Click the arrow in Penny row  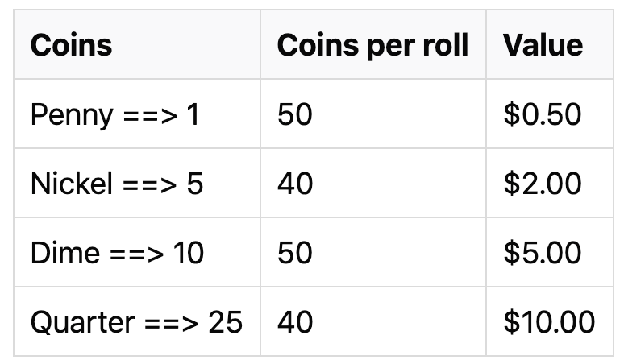[x=150, y=117]
